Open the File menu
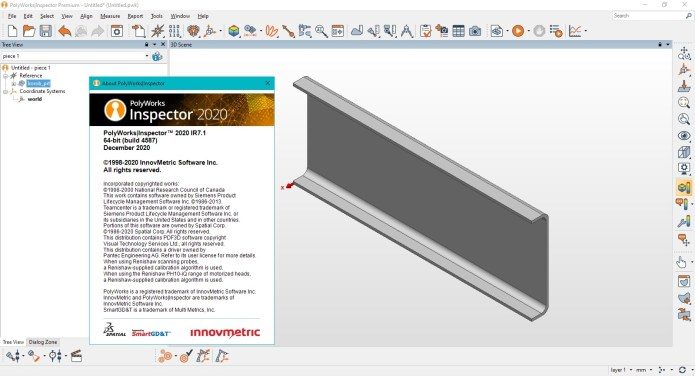 pyautogui.click(x=12, y=16)
